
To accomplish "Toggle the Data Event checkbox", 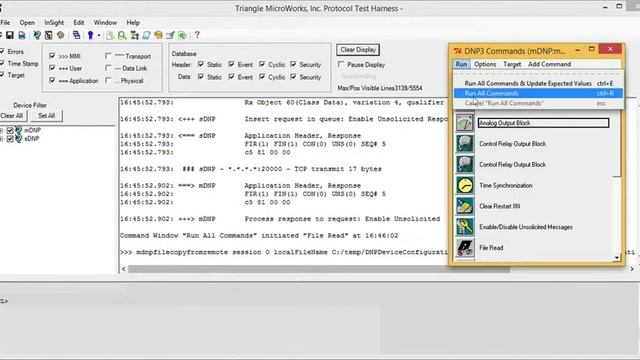I will (x=231, y=76).
